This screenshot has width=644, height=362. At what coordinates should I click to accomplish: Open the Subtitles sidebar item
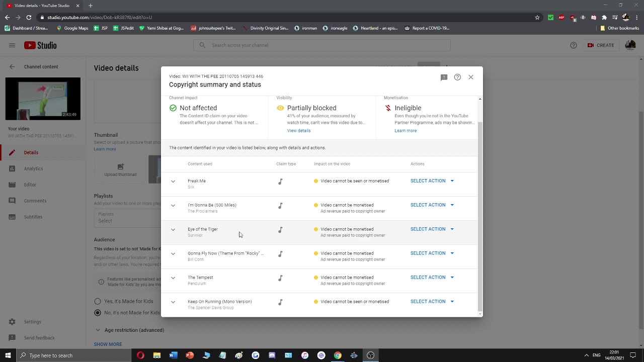point(43,217)
